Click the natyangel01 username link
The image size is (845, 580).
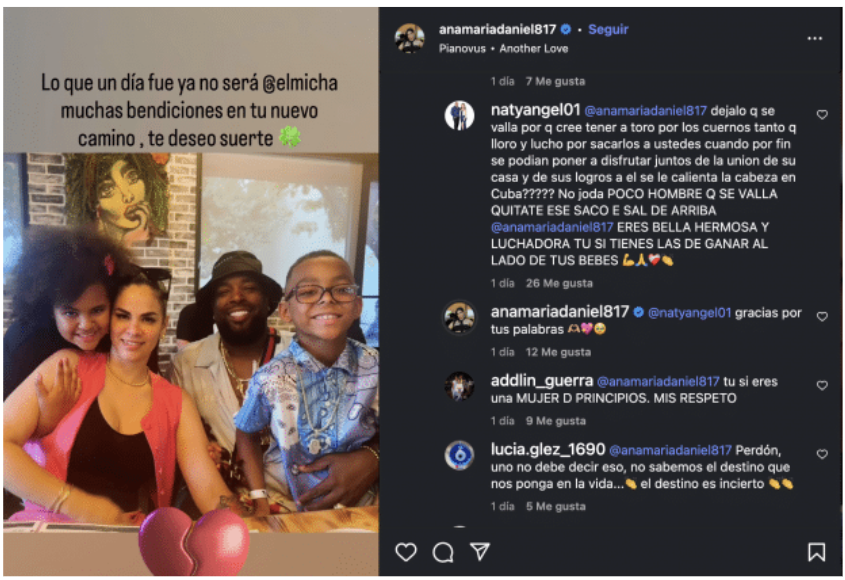pyautogui.click(x=535, y=110)
